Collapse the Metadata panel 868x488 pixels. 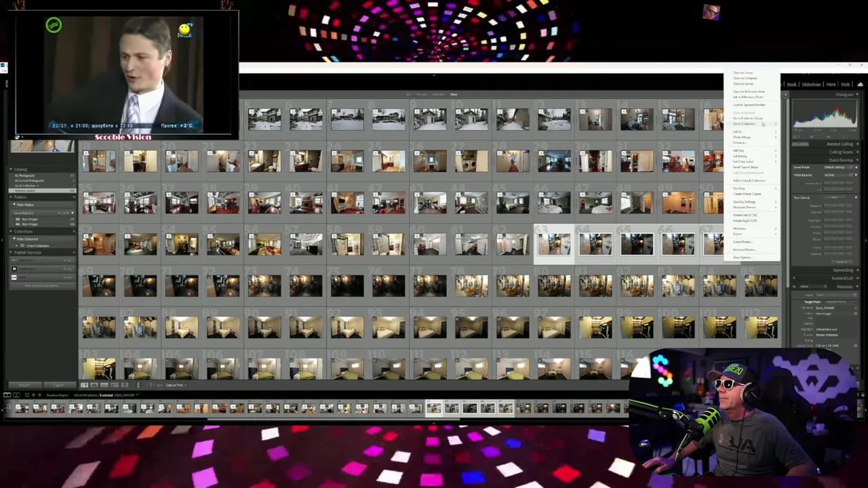click(x=857, y=286)
